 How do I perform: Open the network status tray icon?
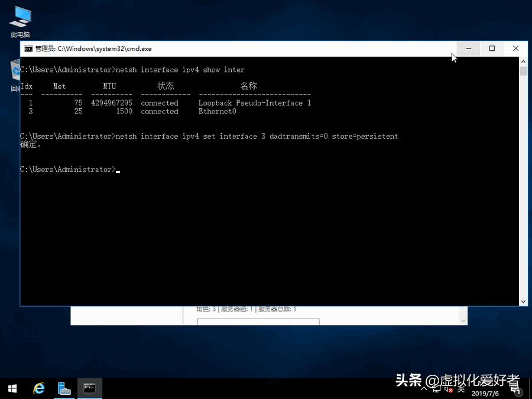436,390
